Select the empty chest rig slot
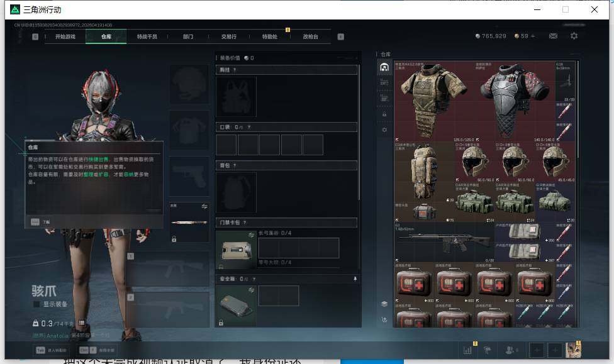This screenshot has height=364, width=614. click(236, 97)
